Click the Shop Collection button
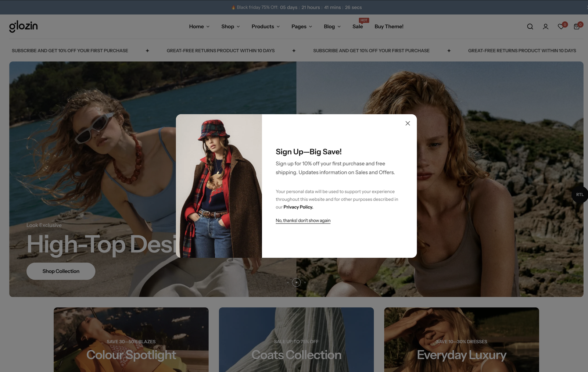588x372 pixels. tap(61, 271)
